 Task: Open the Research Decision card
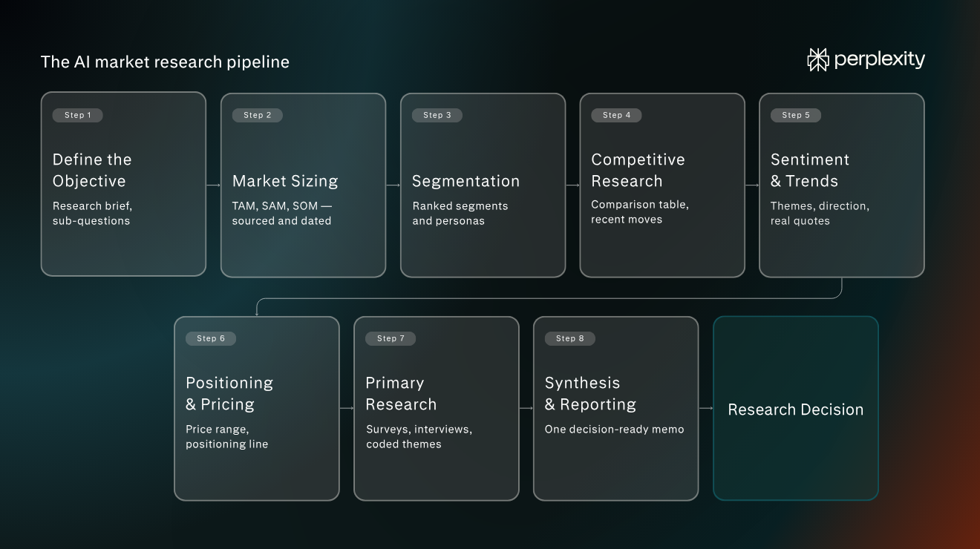796,409
